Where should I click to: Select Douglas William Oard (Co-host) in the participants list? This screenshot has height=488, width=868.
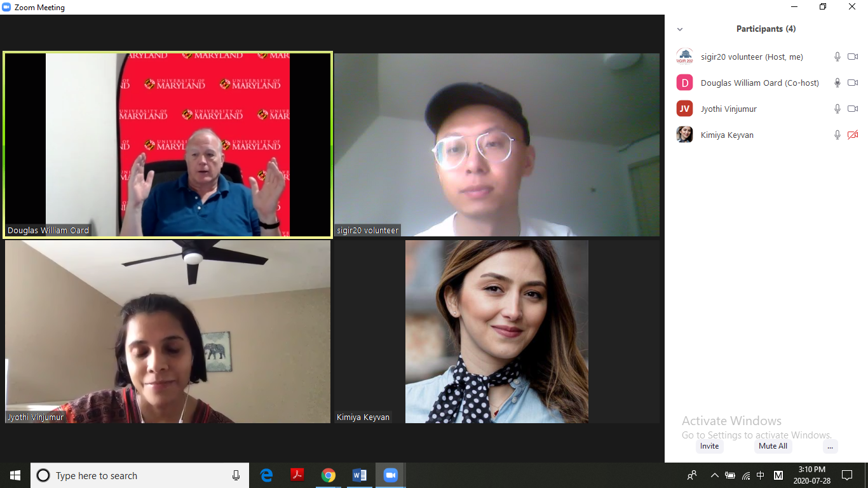pyautogui.click(x=759, y=83)
